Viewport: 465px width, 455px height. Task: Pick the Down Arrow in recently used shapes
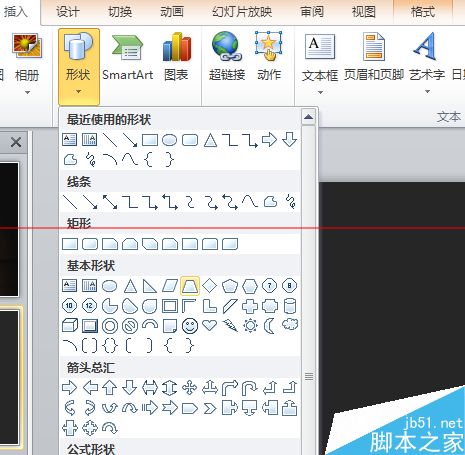[290, 140]
